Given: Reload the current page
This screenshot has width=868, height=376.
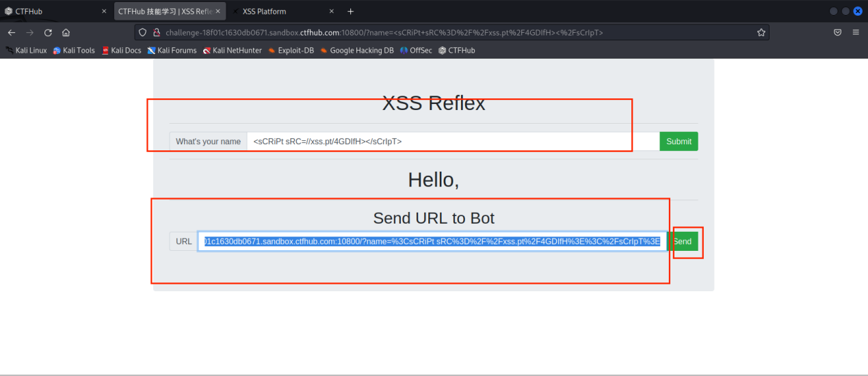Looking at the screenshot, I should pos(48,32).
